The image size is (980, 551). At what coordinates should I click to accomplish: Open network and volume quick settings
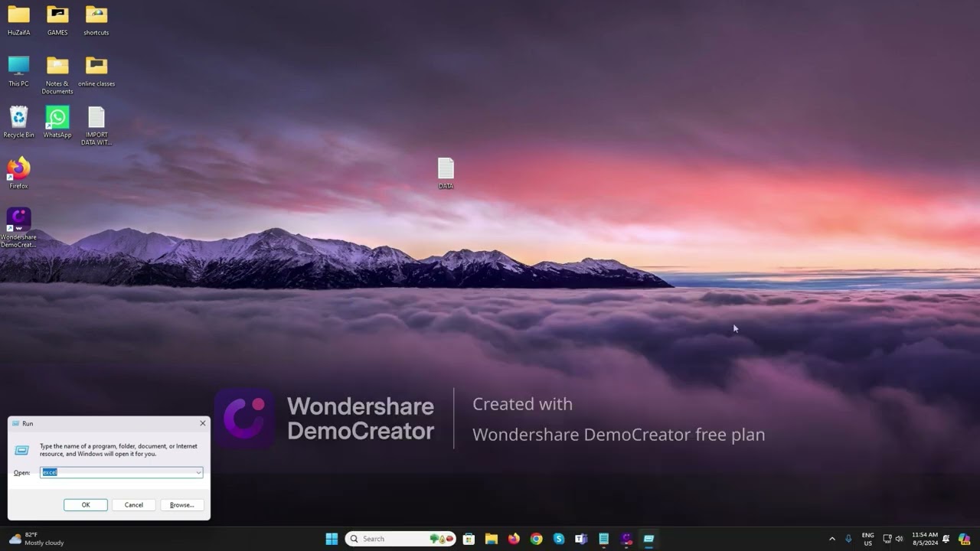point(893,539)
